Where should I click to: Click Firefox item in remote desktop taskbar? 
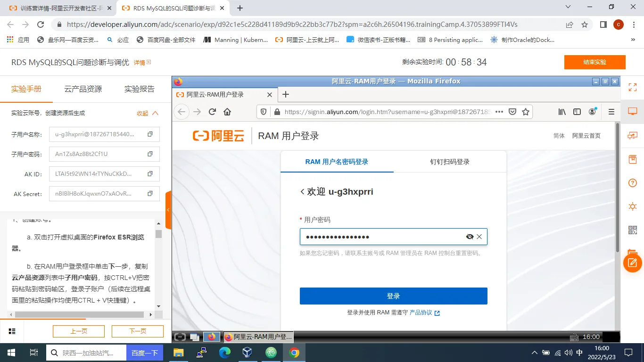coord(258,337)
